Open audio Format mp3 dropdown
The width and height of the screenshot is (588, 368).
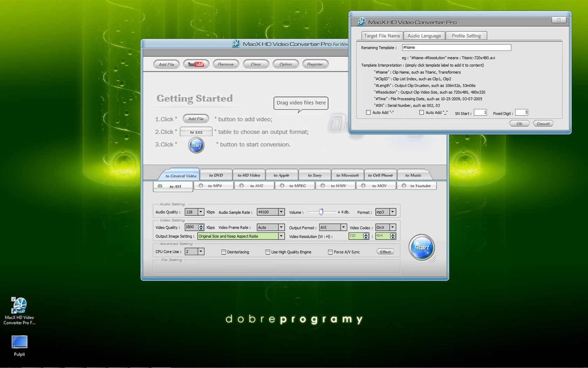point(393,212)
